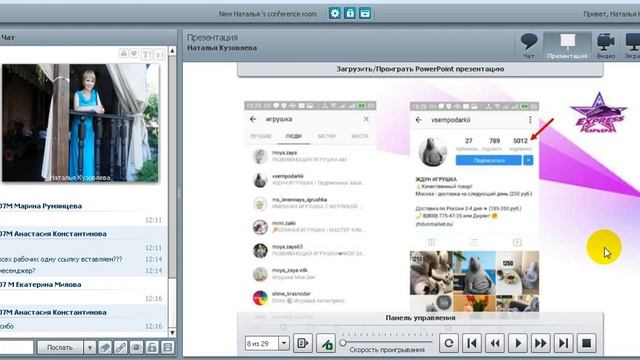
Task: Click the Послать send button
Action: pyautogui.click(x=60, y=347)
